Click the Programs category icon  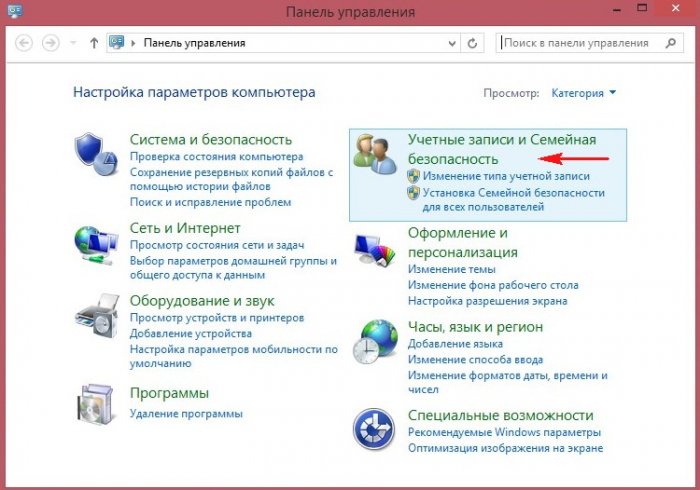(x=97, y=404)
